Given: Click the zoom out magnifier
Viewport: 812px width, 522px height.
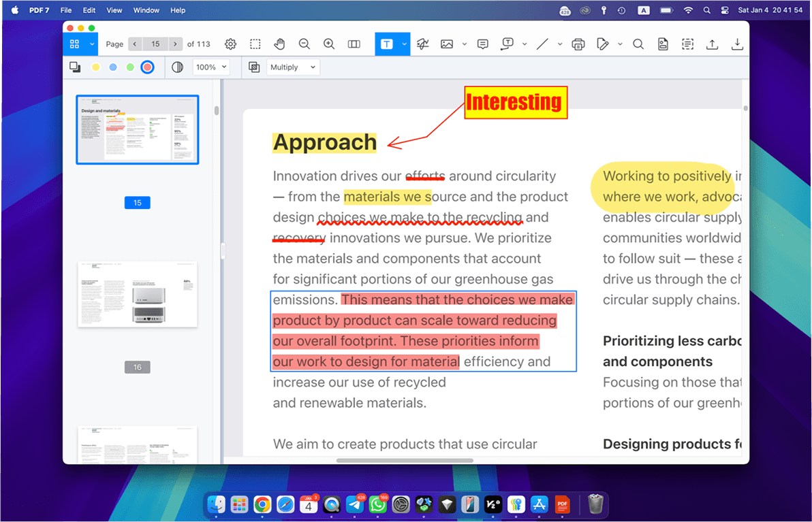Looking at the screenshot, I should click(x=304, y=44).
